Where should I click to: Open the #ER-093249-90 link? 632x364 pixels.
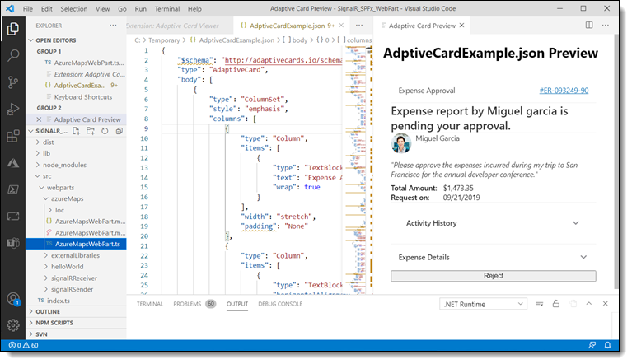563,90
